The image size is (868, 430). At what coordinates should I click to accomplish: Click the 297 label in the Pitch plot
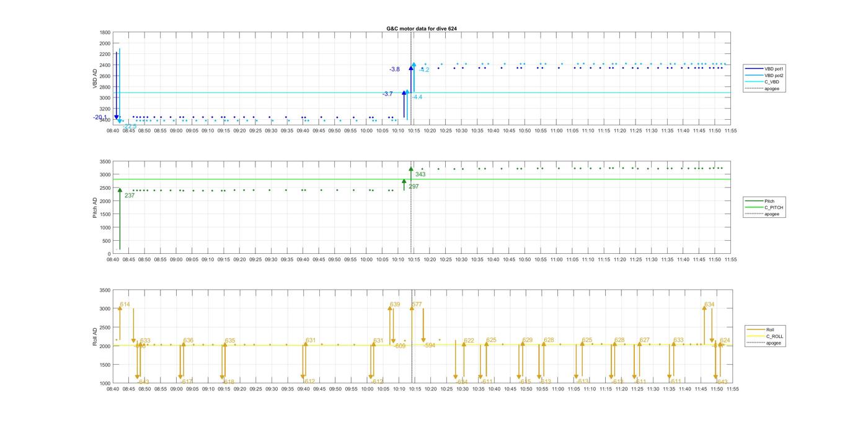(x=414, y=186)
